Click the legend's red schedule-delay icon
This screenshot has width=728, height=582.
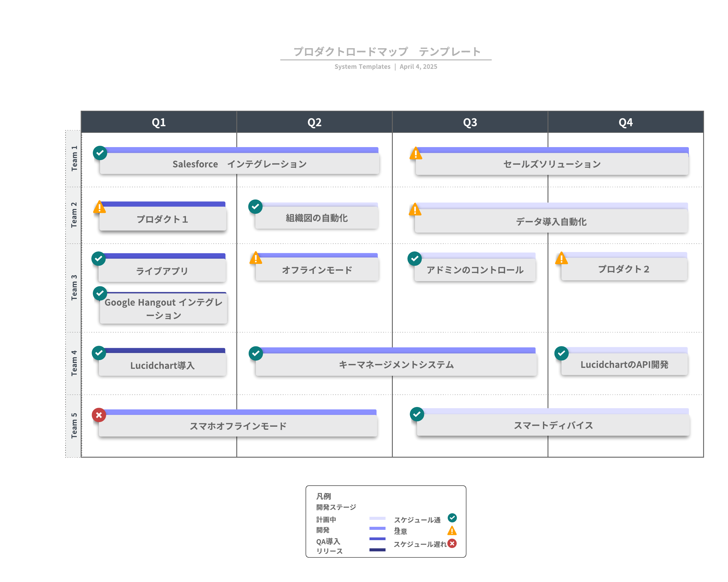[x=452, y=543]
